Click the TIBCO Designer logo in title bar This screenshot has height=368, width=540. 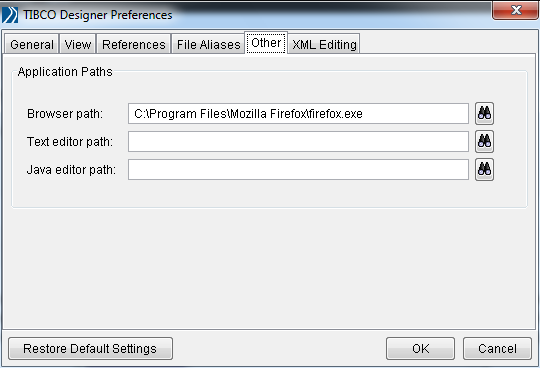point(10,15)
